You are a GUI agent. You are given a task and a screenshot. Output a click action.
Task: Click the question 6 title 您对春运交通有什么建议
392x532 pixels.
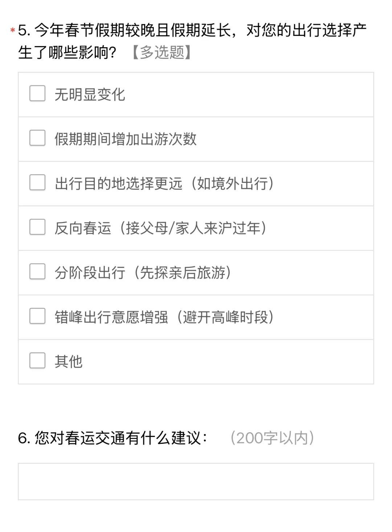pyautogui.click(x=113, y=438)
